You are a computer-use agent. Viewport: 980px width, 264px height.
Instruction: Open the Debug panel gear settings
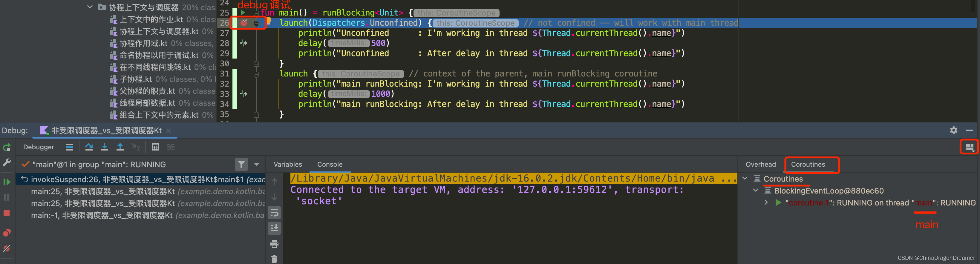[953, 130]
